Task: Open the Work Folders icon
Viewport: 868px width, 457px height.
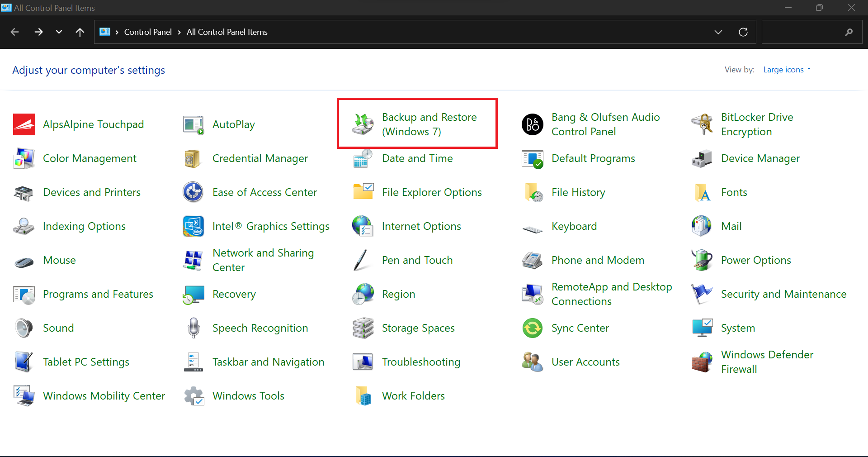Action: point(363,396)
